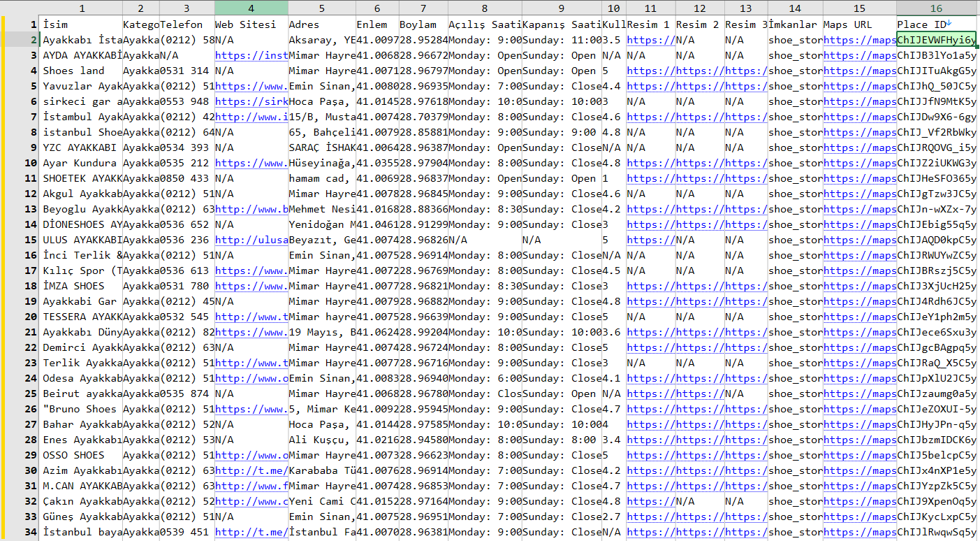Select longitude cell 28.99204
Viewport: 980px width, 541px height.
click(423, 332)
